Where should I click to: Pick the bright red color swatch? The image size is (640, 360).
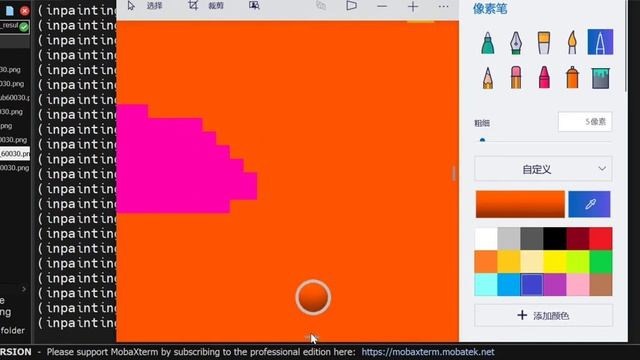600,239
